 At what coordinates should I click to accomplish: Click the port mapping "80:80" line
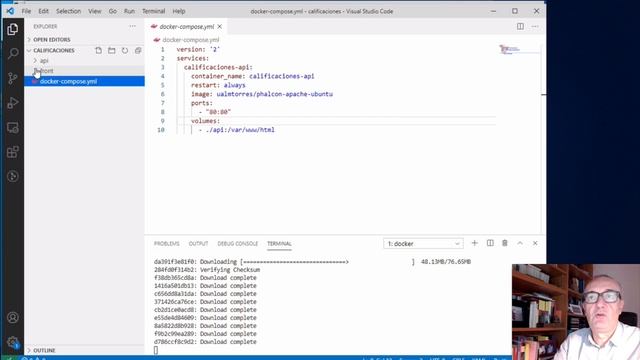(x=215, y=112)
